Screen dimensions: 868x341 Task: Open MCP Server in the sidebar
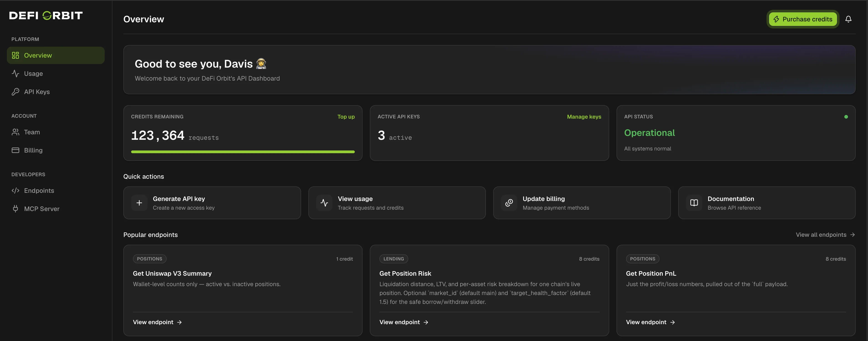pos(56,209)
